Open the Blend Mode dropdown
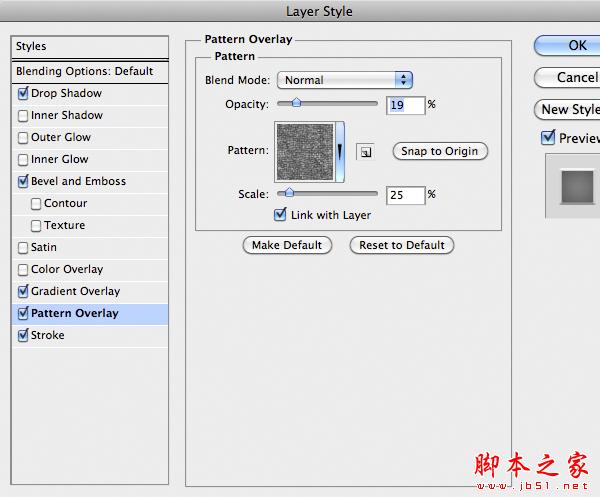The image size is (600, 497). pyautogui.click(x=345, y=80)
